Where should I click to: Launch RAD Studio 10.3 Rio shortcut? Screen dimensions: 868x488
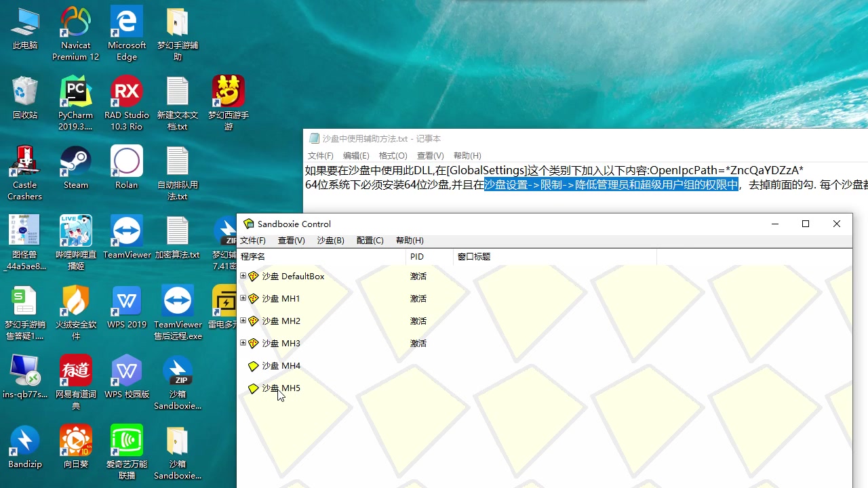[x=127, y=104]
